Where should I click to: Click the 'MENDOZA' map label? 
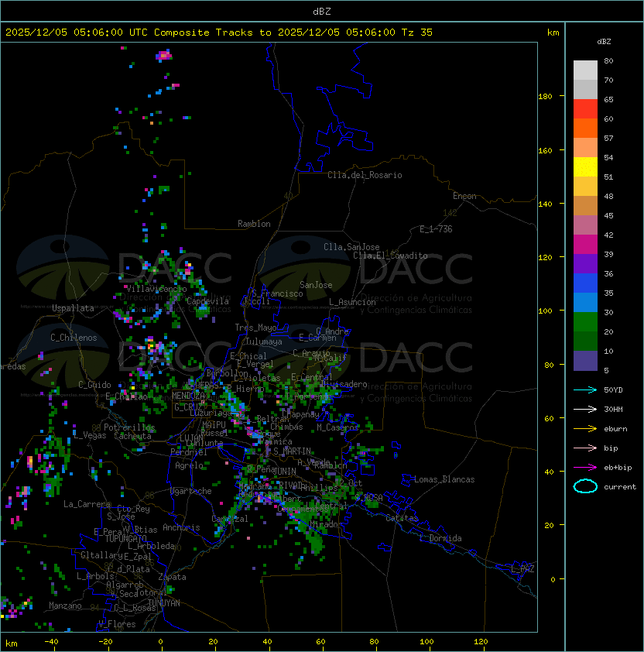(x=188, y=396)
